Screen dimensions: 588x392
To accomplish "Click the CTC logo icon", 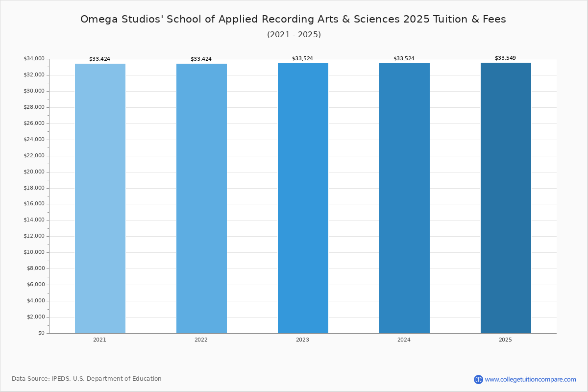I will [x=478, y=379].
